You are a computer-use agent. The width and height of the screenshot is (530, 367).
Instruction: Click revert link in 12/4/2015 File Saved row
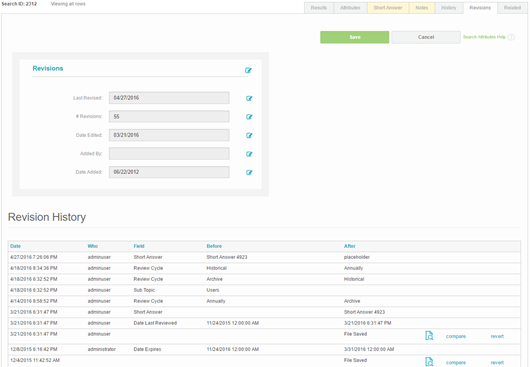[497, 363]
